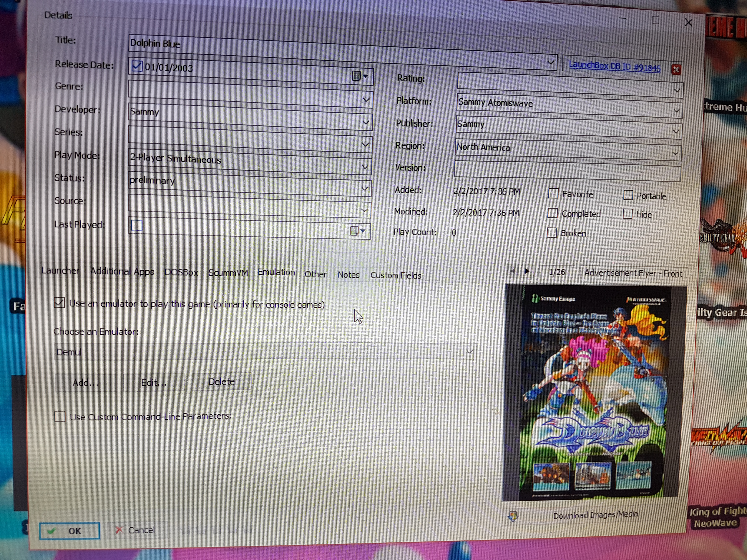This screenshot has width=747, height=560.
Task: Expand the Rating dropdown
Action: 677,91
